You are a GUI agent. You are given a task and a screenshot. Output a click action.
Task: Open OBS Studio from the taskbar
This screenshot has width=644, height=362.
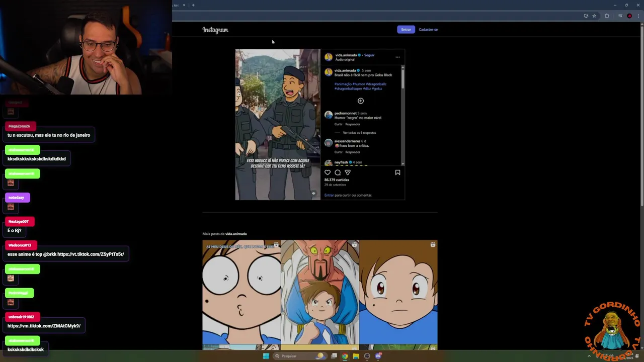pyautogui.click(x=367, y=356)
